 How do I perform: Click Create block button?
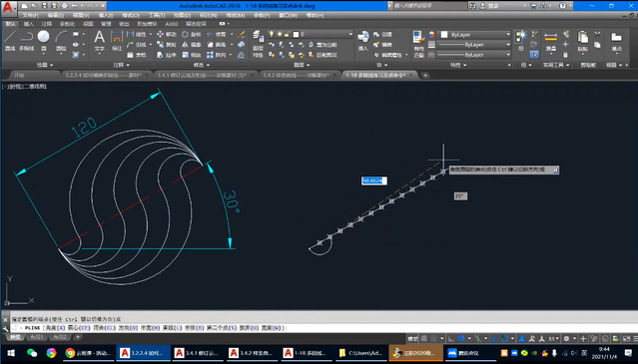point(382,35)
